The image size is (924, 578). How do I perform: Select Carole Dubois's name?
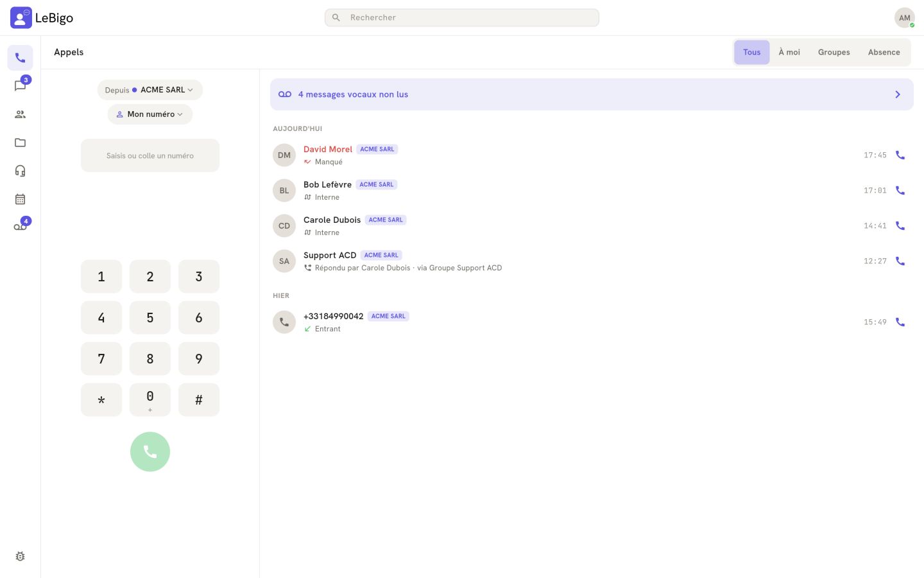[332, 220]
